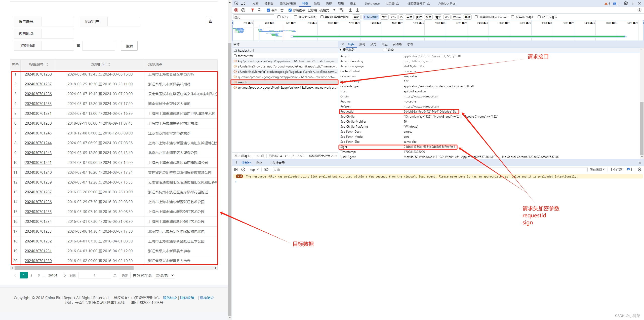Open console settings gear
This screenshot has width=644, height=320.
coord(639,169)
